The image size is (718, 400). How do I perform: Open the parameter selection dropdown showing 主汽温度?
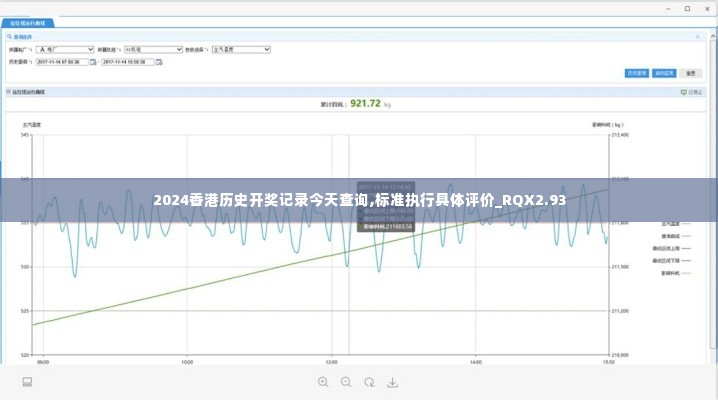[x=241, y=49]
